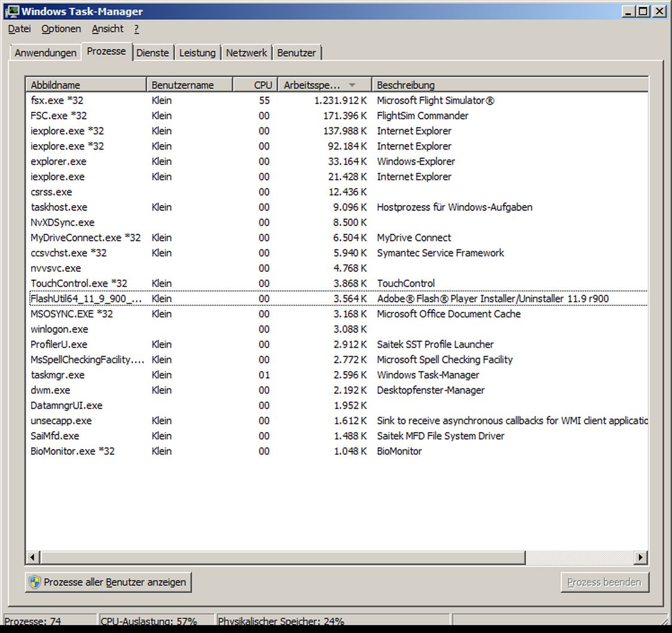Sort by the Beschreibung column header

point(510,85)
